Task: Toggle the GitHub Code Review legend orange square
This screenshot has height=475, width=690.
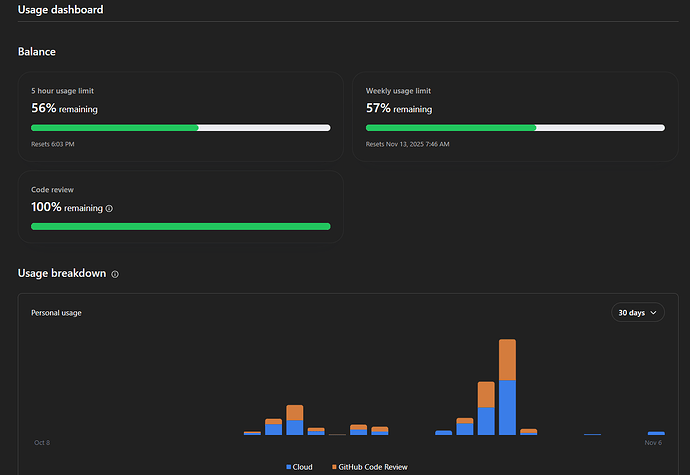Action: point(334,467)
